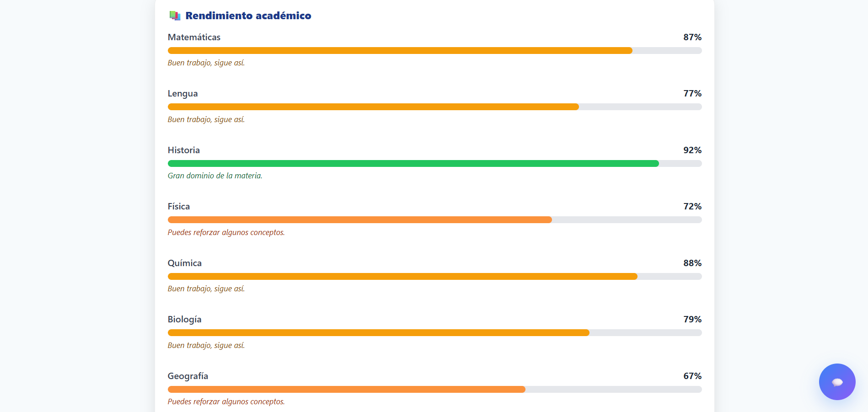Select the Matemáticas subject label
Screen dimensions: 868x412
[x=194, y=37]
